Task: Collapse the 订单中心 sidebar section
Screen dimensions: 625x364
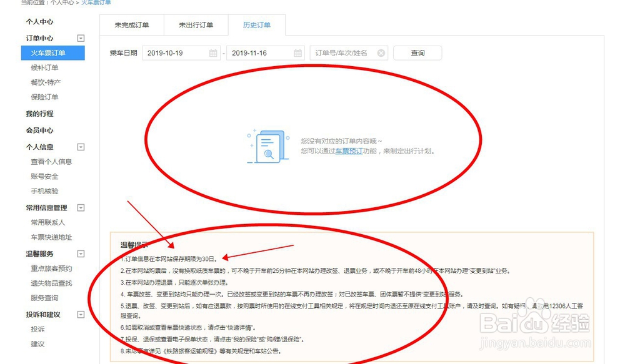Action: click(80, 38)
